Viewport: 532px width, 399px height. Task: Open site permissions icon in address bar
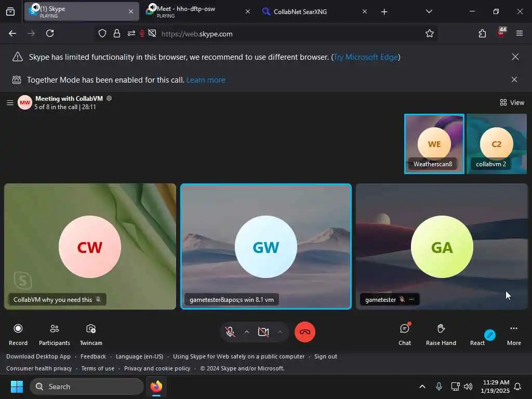click(x=131, y=33)
